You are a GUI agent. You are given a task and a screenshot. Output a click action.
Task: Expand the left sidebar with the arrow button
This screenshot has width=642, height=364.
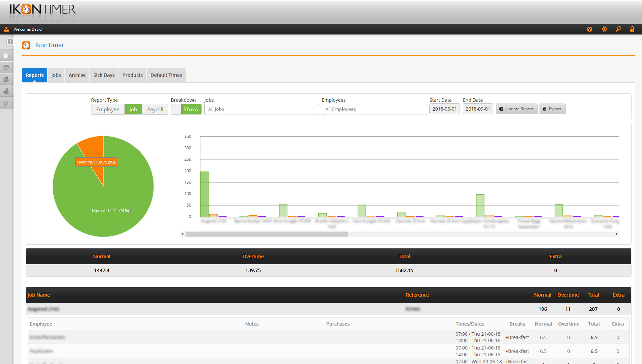point(11,42)
